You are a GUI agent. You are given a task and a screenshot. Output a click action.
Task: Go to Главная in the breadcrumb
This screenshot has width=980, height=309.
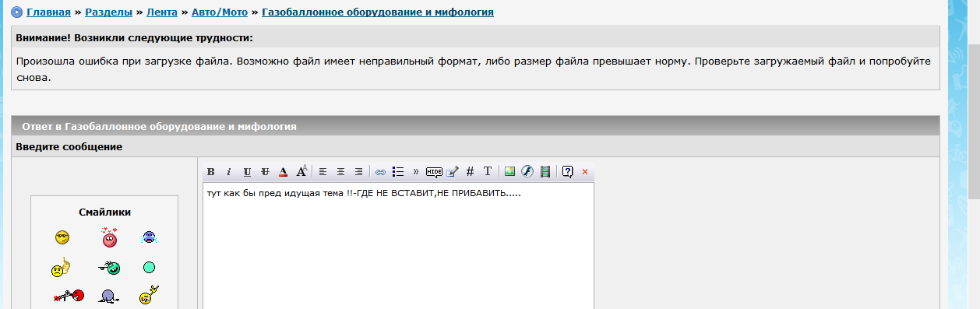48,12
